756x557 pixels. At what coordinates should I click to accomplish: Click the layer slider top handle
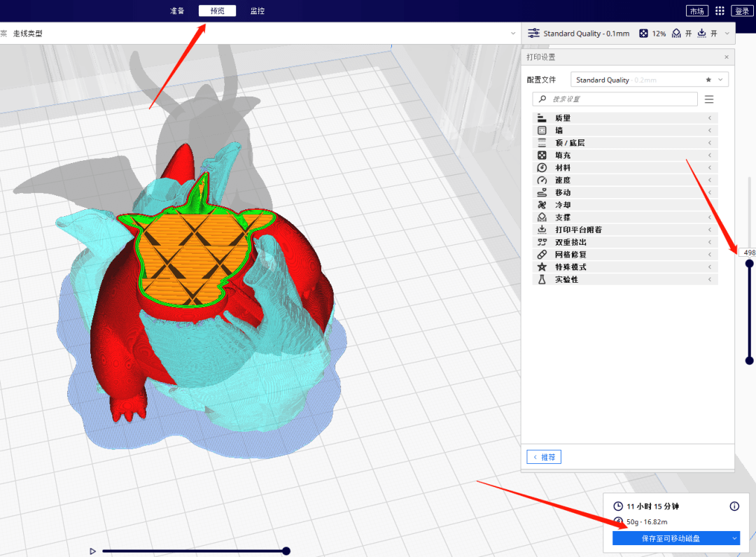click(x=749, y=264)
